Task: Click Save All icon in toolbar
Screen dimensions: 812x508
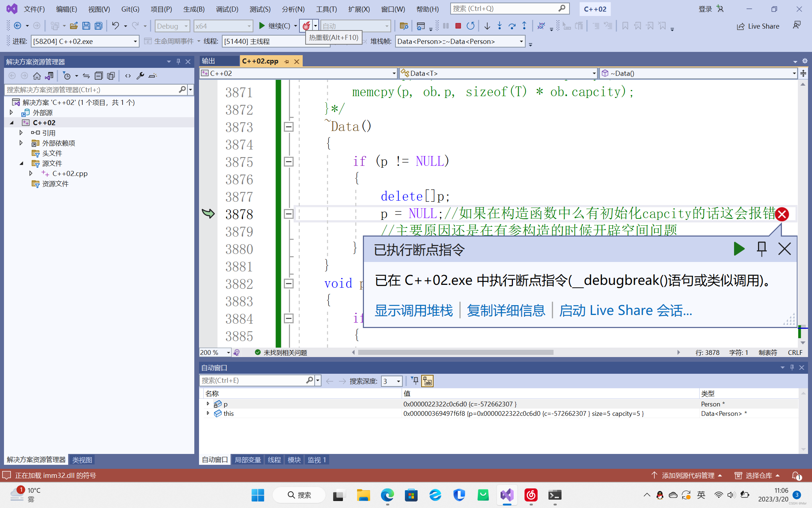Action: (98, 26)
